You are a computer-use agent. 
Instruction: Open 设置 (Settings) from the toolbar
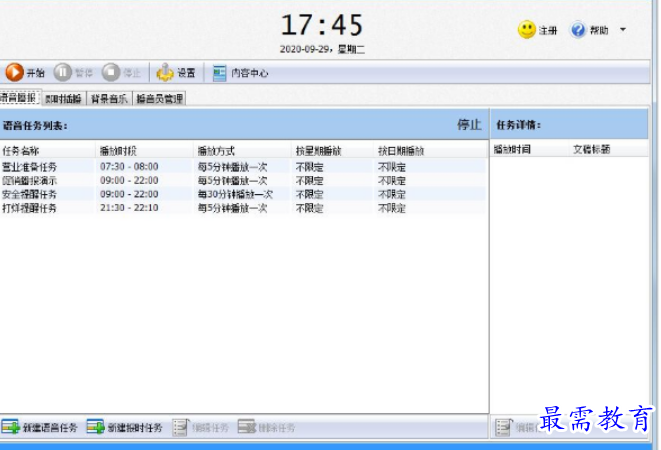(x=166, y=72)
